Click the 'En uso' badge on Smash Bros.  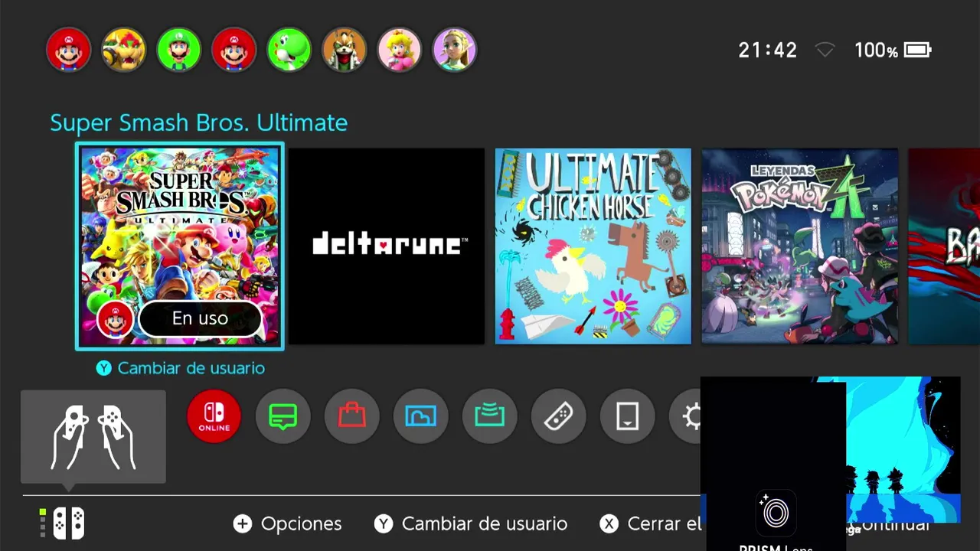[x=200, y=318]
